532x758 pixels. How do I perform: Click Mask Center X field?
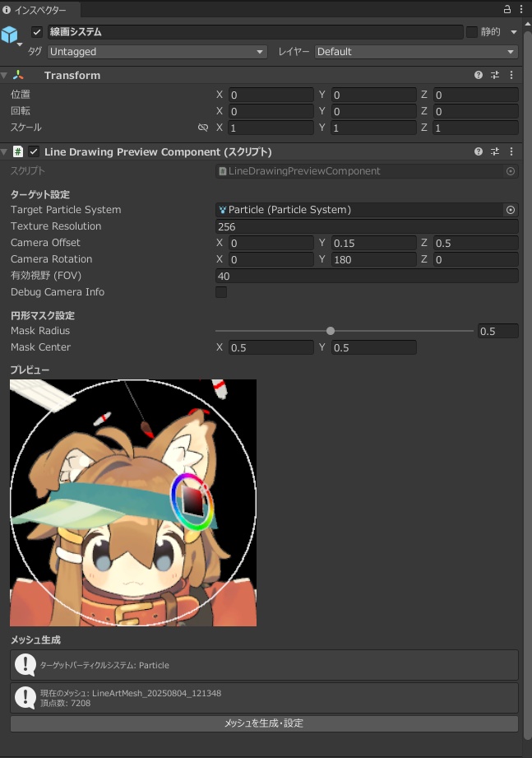click(271, 347)
